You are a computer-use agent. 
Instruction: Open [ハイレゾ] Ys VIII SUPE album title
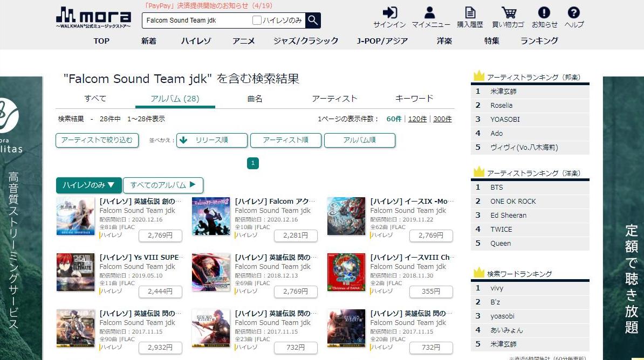pos(140,258)
